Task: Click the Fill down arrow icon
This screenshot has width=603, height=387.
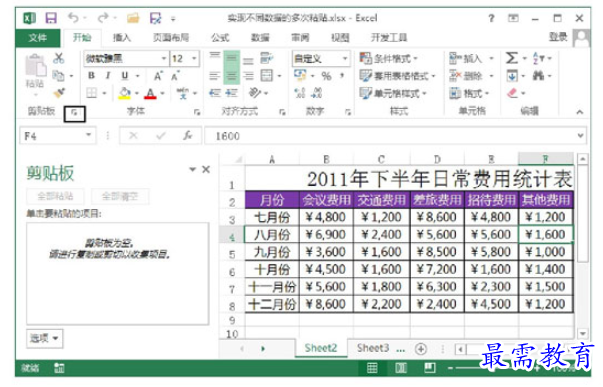Action: (x=511, y=75)
